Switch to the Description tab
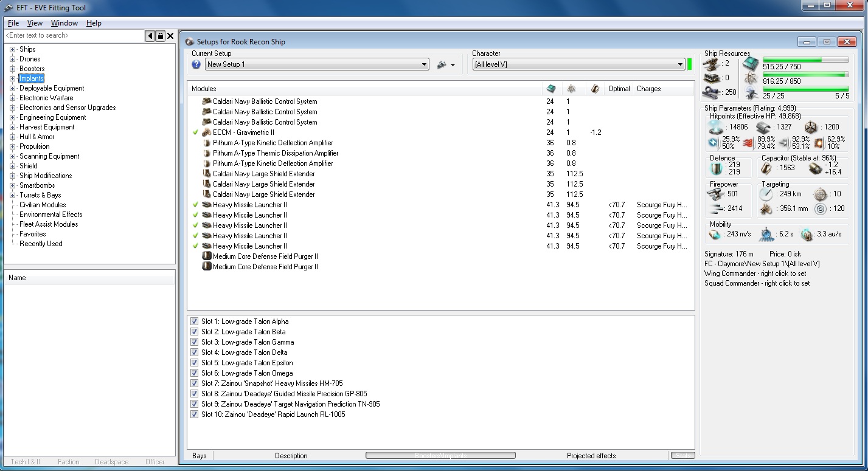868x471 pixels. [291, 456]
